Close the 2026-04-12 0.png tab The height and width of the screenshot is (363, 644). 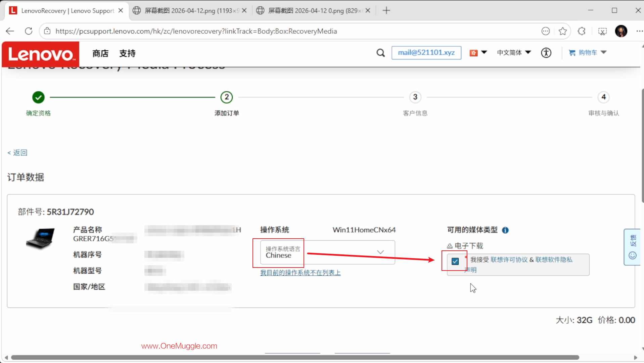coord(368,10)
